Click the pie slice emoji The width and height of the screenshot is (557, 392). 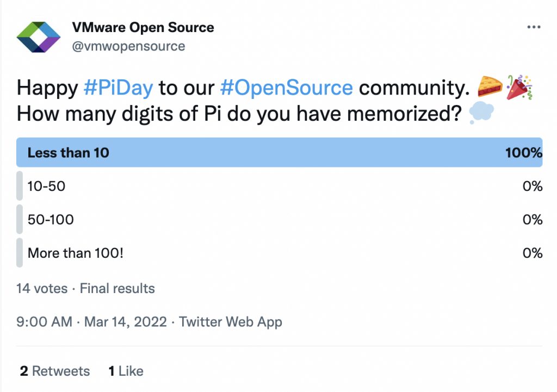(x=489, y=87)
